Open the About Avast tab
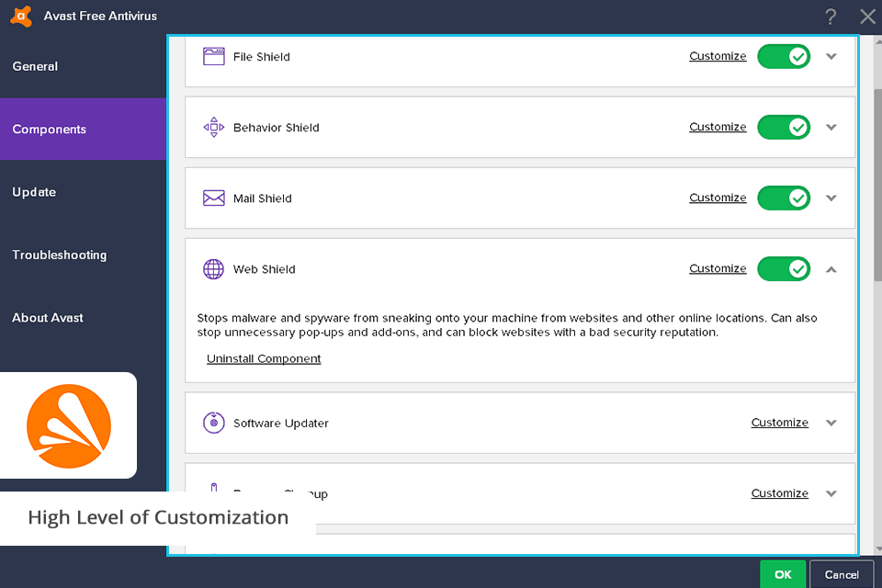The image size is (882, 588). (x=84, y=318)
